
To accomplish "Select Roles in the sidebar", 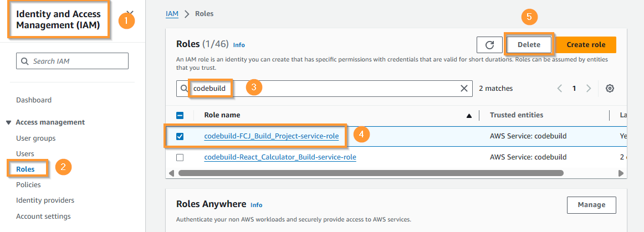I will pos(25,169).
